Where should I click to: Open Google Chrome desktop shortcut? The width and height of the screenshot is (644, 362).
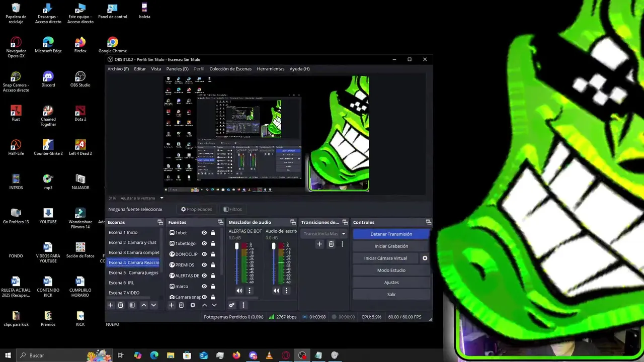click(x=113, y=45)
